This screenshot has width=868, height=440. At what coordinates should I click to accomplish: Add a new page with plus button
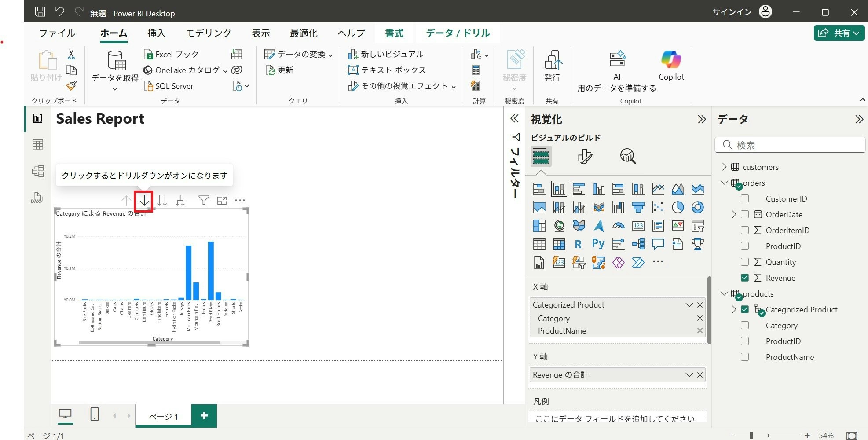tap(204, 415)
